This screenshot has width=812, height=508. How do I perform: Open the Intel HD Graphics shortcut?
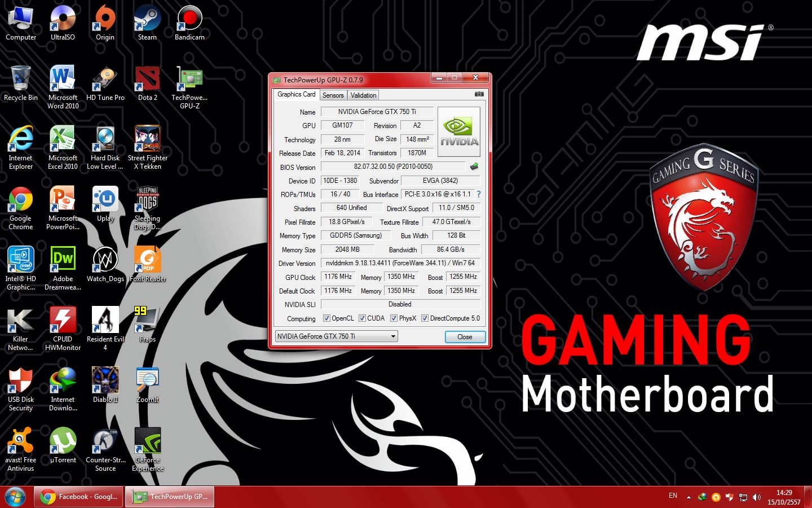(21, 268)
